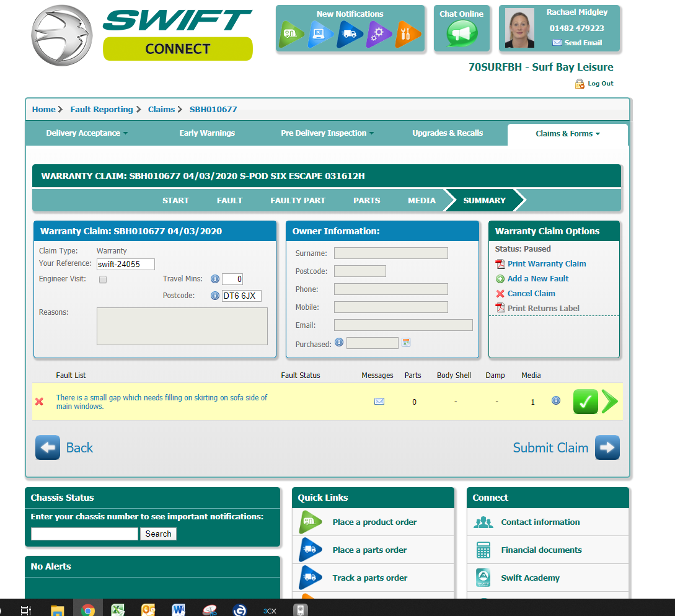Image resolution: width=675 pixels, height=616 pixels.
Task: Expand Delivery Acceptance menu
Action: pos(87,133)
